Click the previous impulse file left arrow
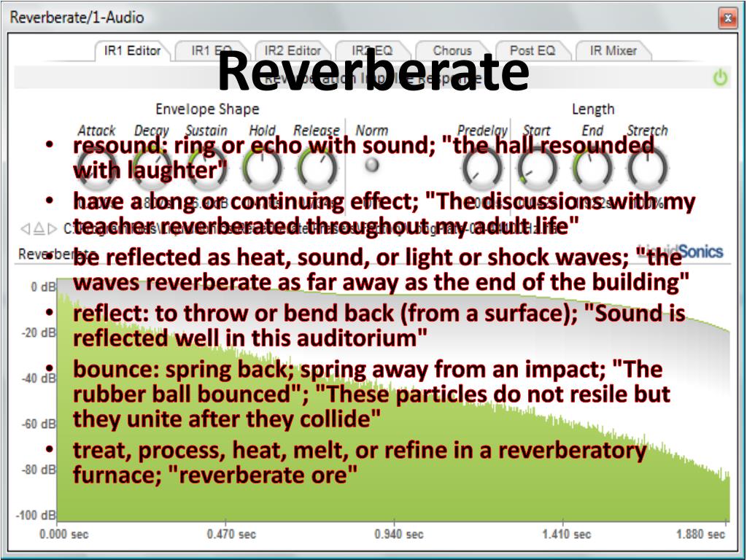 [26, 229]
